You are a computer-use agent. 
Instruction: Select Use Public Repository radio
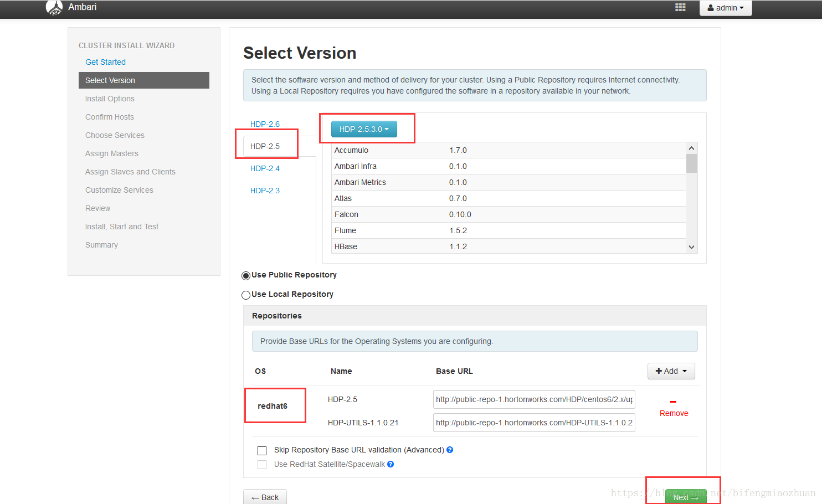pyautogui.click(x=246, y=276)
